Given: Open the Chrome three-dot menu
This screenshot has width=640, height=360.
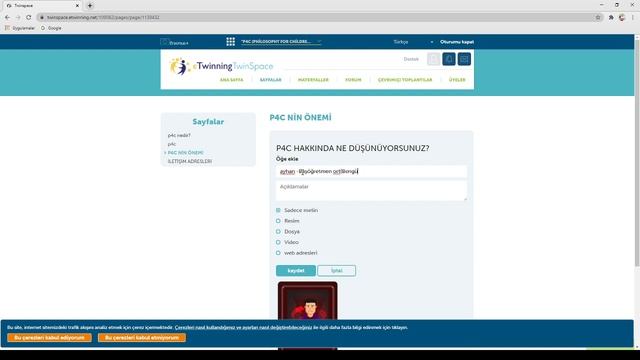Looking at the screenshot, I should 633,17.
